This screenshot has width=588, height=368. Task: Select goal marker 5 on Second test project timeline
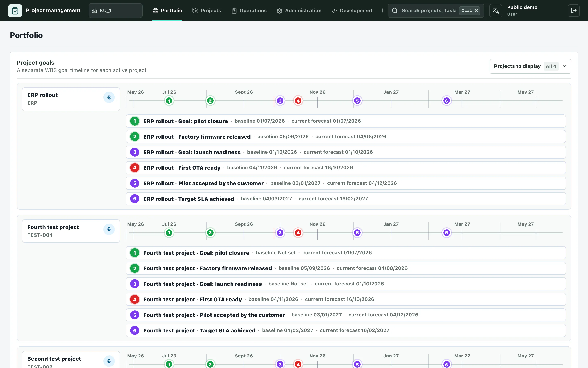(357, 364)
